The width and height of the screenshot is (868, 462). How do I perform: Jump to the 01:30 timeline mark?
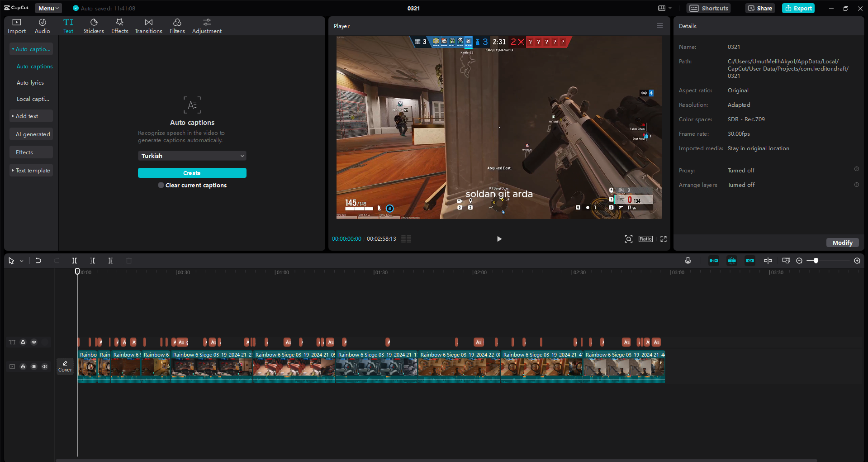tap(380, 272)
